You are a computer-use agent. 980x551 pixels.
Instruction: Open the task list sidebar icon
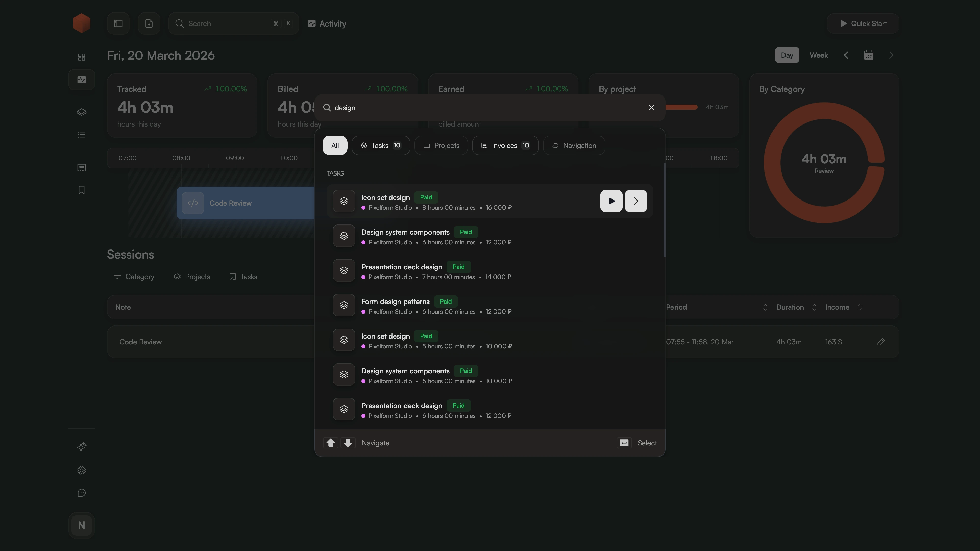click(x=81, y=135)
